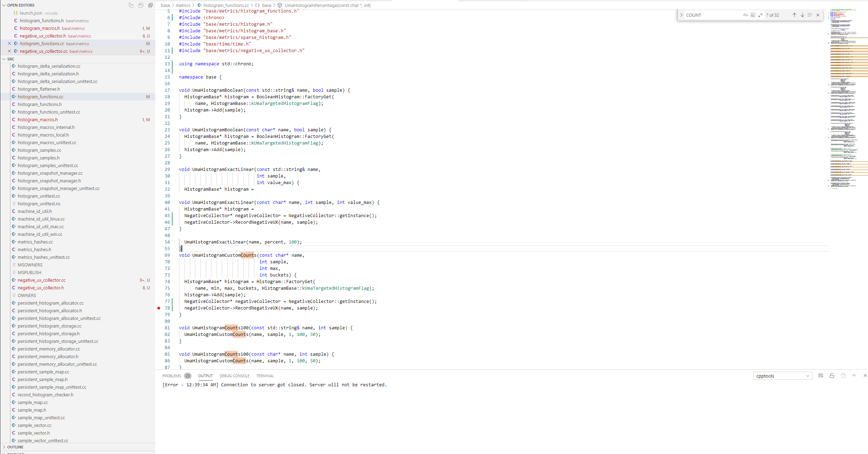The image size is (868, 454).
Task: Click the lock icon to toggle output auto-scrolling
Action: [832, 376]
